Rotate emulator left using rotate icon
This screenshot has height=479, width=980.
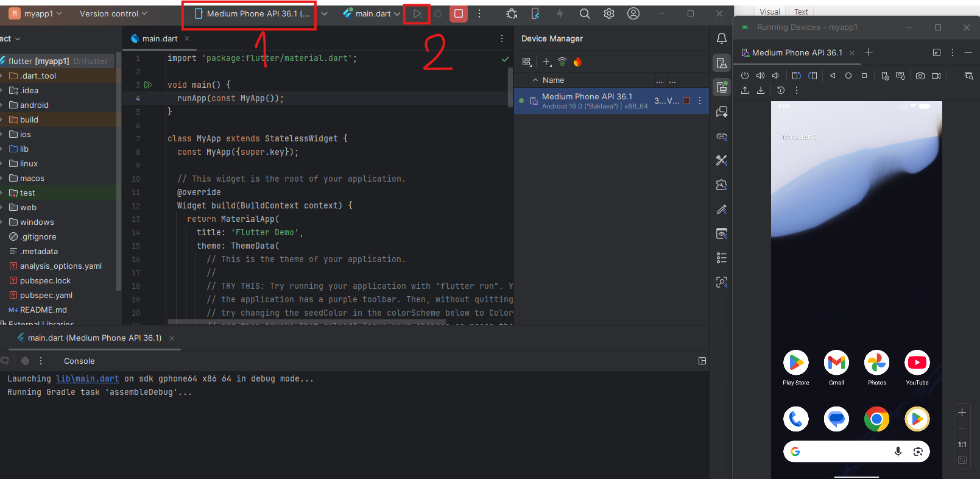[796, 76]
